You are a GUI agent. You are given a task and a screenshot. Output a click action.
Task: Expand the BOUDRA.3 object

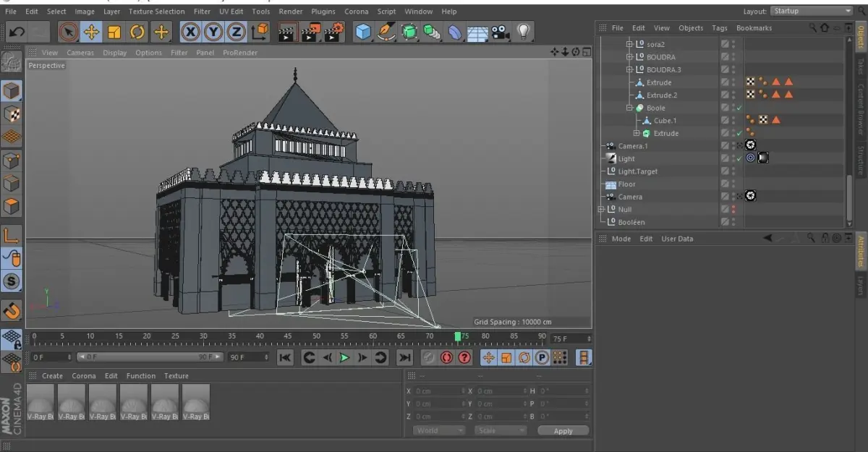coord(629,70)
